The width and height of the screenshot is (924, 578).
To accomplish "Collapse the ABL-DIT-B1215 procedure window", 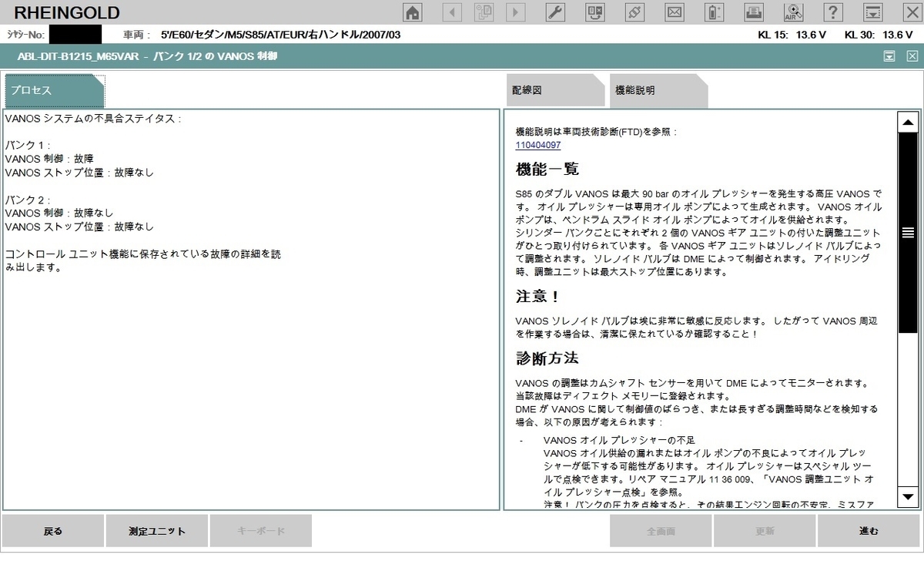I will pyautogui.click(x=889, y=55).
